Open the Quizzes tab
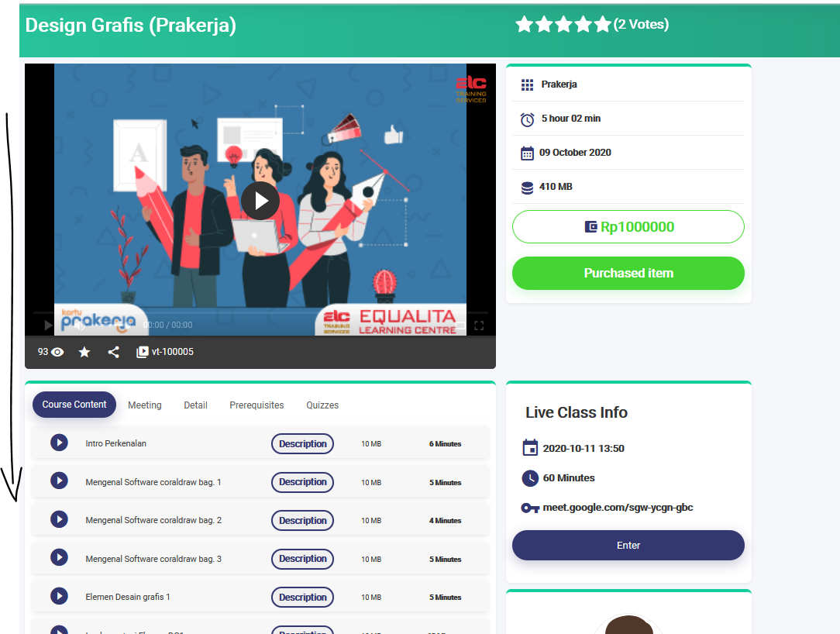 point(322,405)
